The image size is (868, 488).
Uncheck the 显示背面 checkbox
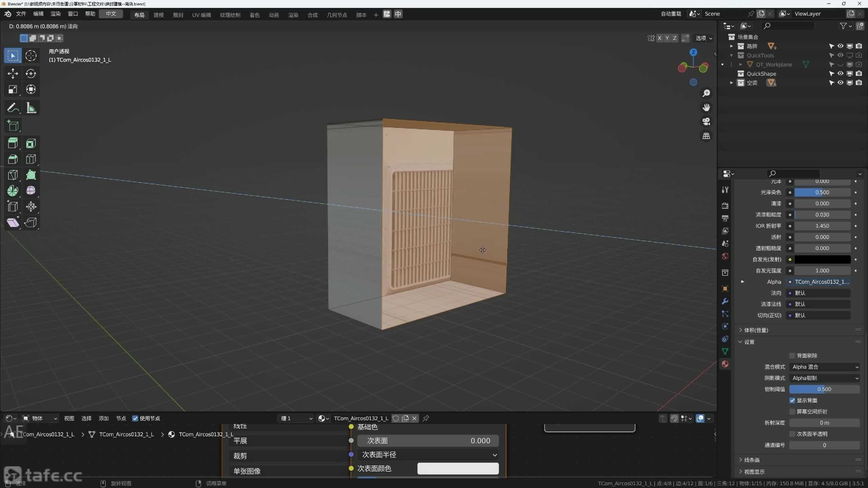[x=792, y=400]
